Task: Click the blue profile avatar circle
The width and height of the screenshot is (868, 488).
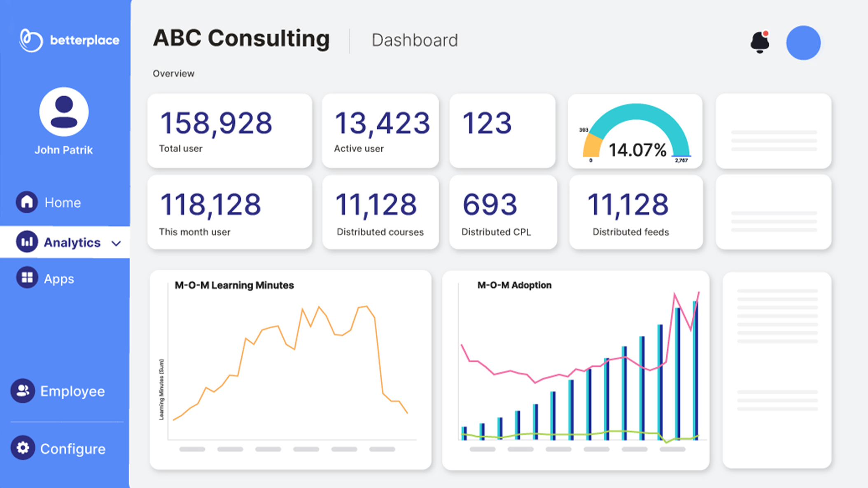Action: (x=803, y=43)
